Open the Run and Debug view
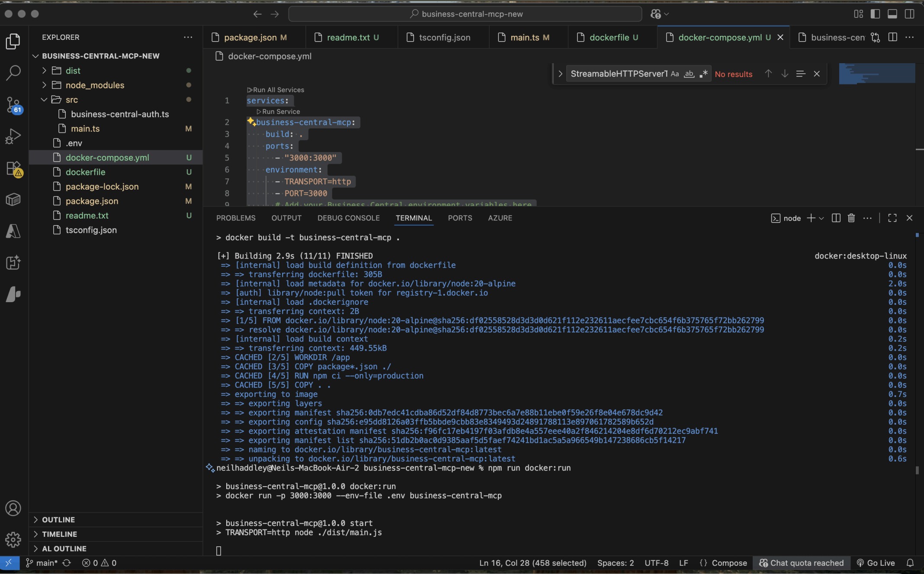This screenshot has width=924, height=574. coord(13,136)
